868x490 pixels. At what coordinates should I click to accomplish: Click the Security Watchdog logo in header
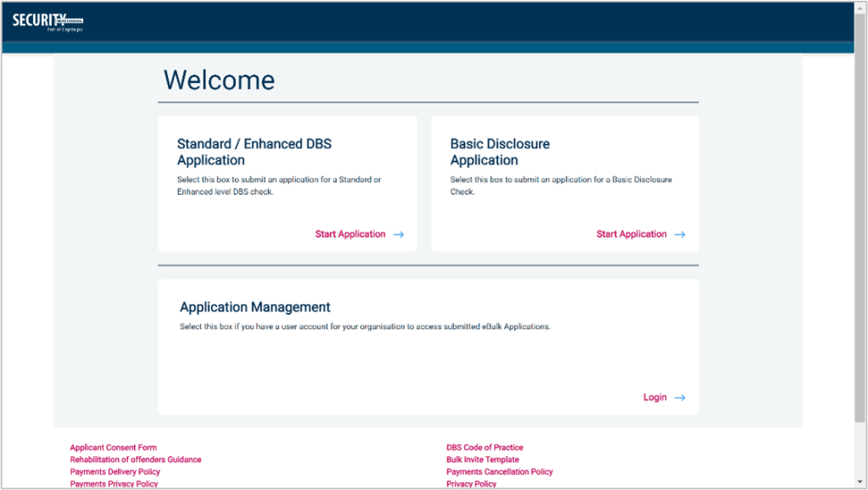[x=48, y=23]
